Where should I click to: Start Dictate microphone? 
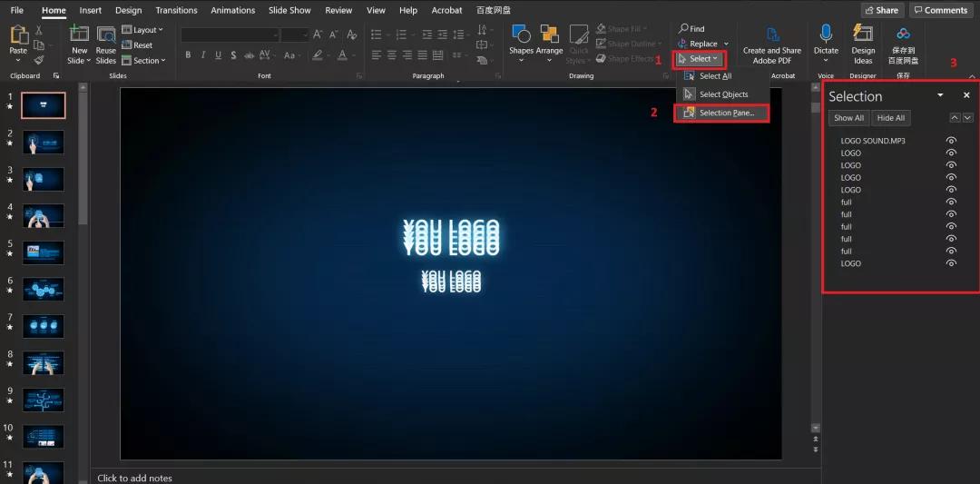click(x=826, y=36)
